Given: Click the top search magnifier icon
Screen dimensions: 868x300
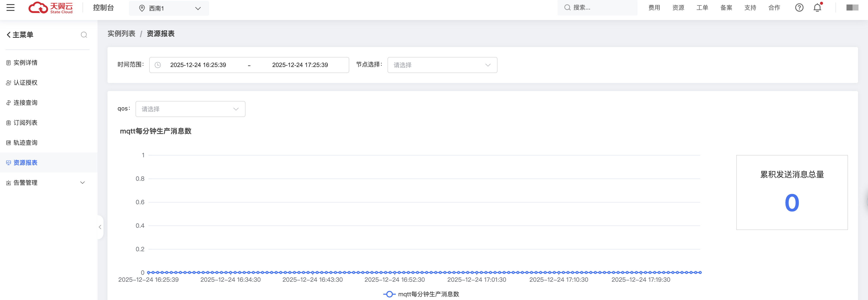Looking at the screenshot, I should click(567, 7).
